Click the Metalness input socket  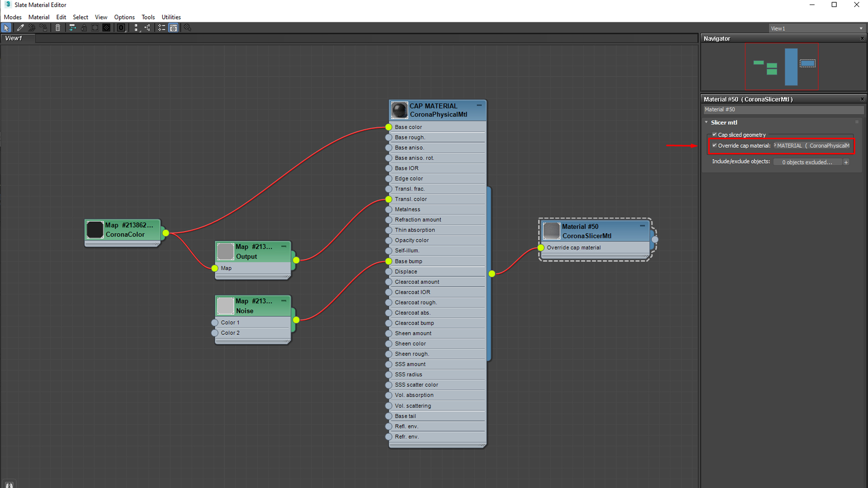pos(389,210)
